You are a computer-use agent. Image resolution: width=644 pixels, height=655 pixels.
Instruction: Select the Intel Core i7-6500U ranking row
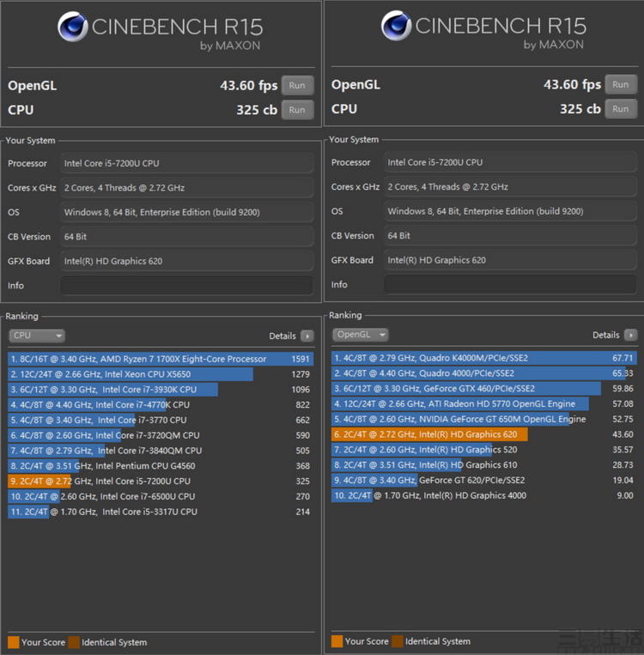pos(161,496)
